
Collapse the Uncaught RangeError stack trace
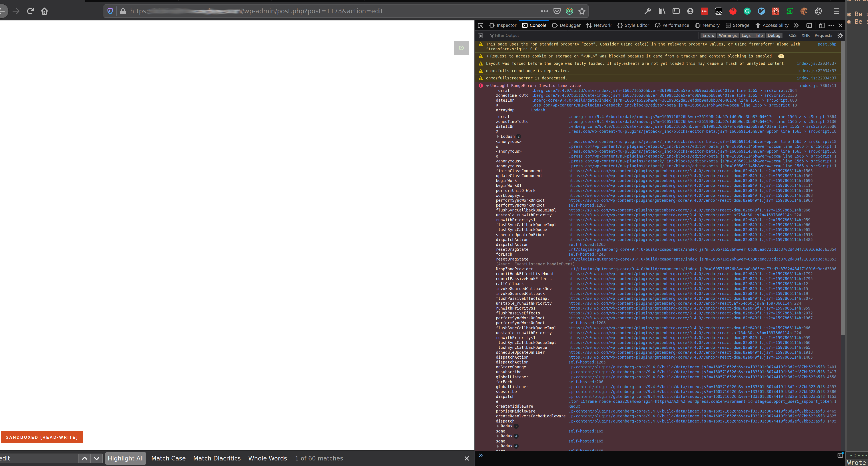tap(487, 85)
